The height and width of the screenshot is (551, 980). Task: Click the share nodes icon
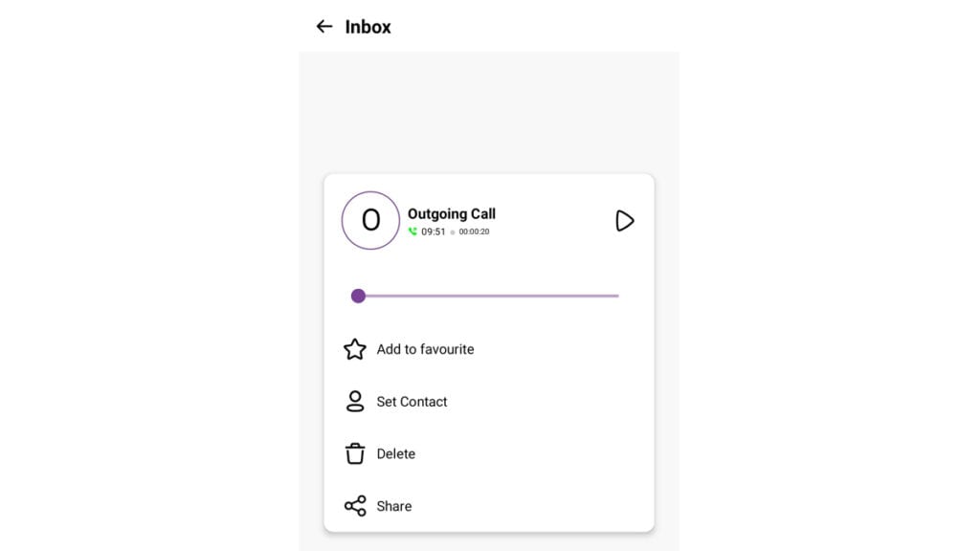(x=355, y=506)
